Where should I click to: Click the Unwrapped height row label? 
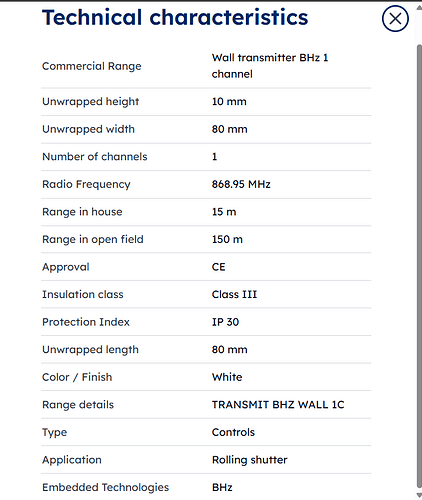click(x=90, y=102)
